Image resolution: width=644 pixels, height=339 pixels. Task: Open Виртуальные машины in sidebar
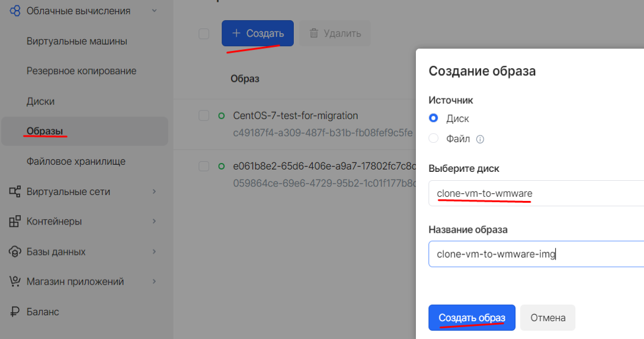[x=77, y=41]
